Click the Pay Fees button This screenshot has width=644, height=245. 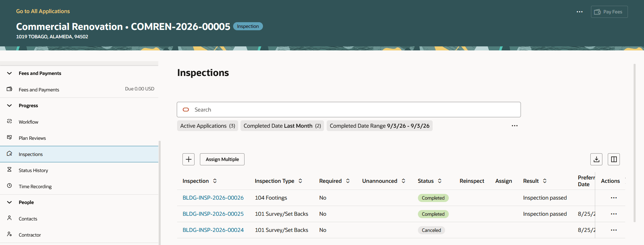609,12
